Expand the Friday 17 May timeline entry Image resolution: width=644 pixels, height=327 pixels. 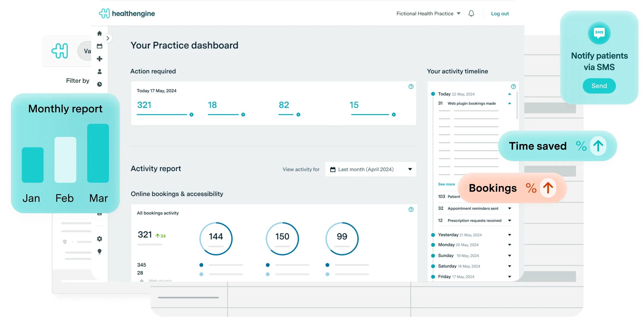(509, 277)
